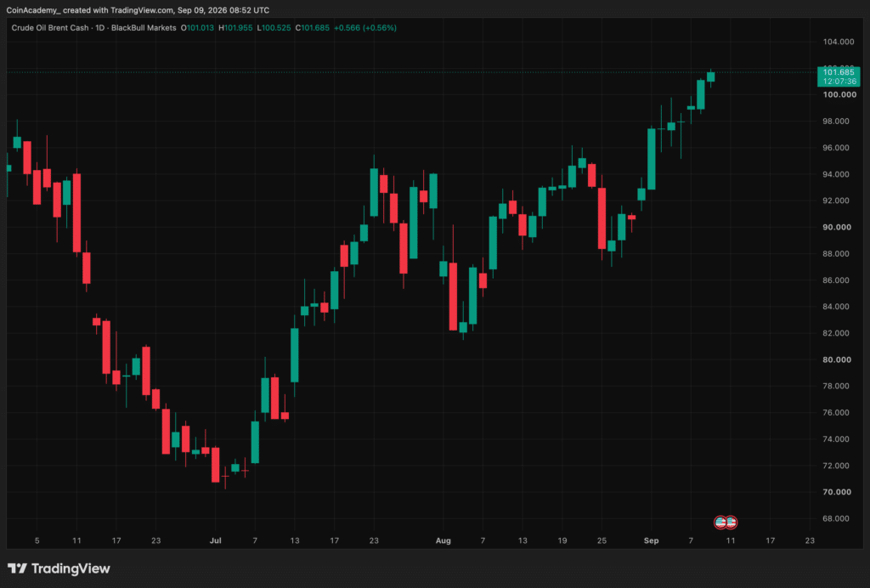Click the 68.000 price axis label
This screenshot has width=870, height=588.
836,518
